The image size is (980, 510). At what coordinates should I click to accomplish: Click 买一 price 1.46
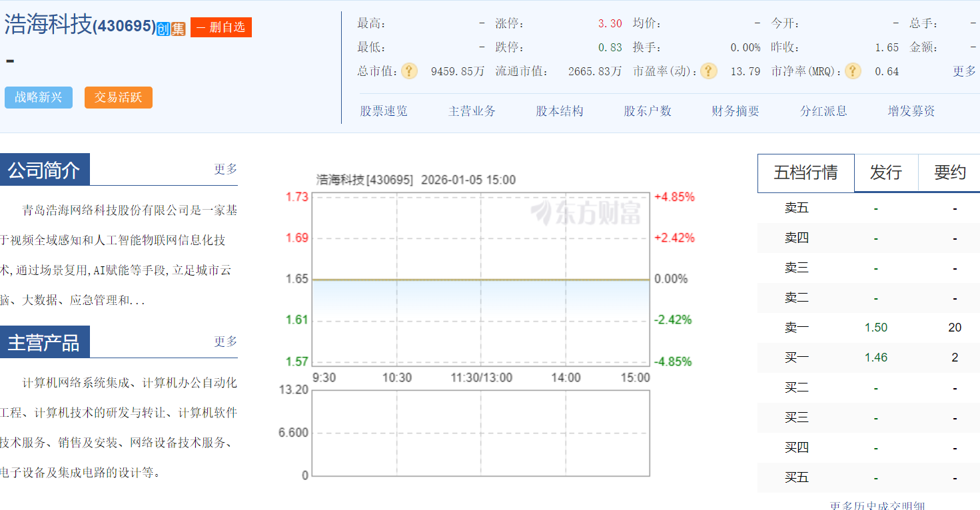click(x=876, y=358)
